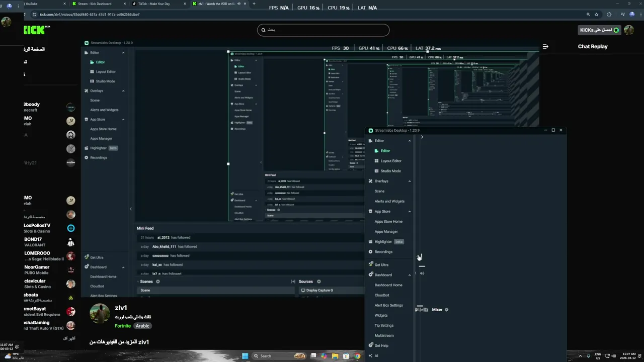Click add Scenes plus icon in video
This screenshot has width=644, height=362.
coord(158,282)
